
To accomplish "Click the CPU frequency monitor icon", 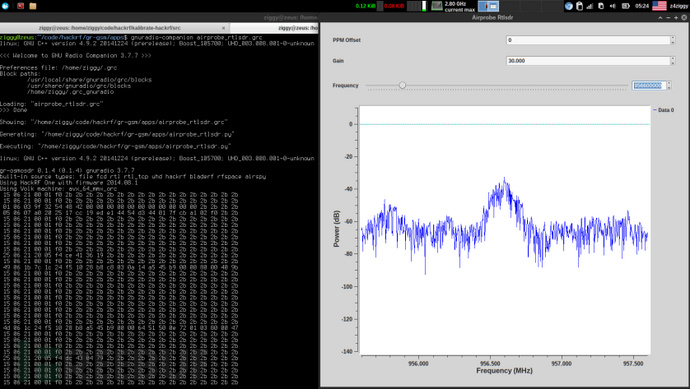I will click(437, 6).
